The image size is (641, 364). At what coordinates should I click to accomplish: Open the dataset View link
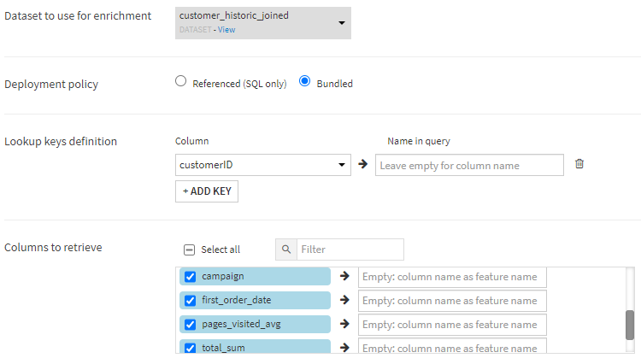click(x=226, y=30)
